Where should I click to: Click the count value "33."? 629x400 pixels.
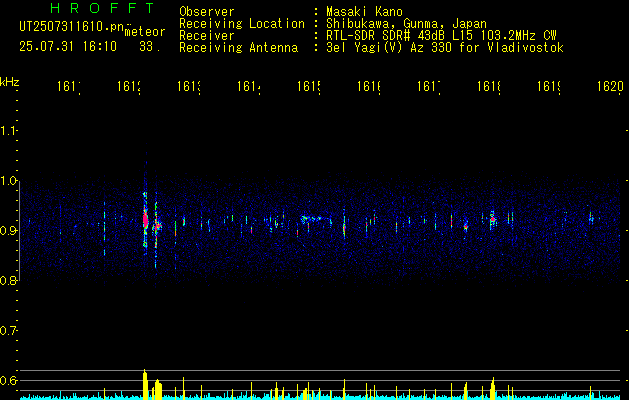click(150, 47)
